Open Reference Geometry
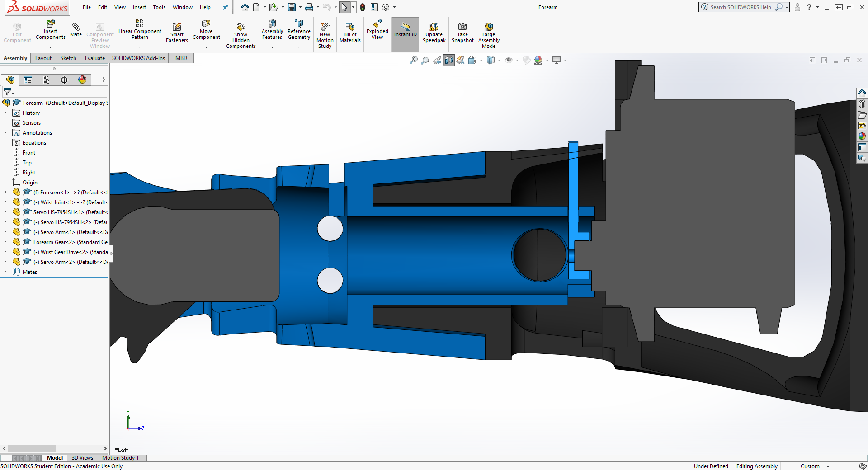 click(x=299, y=30)
